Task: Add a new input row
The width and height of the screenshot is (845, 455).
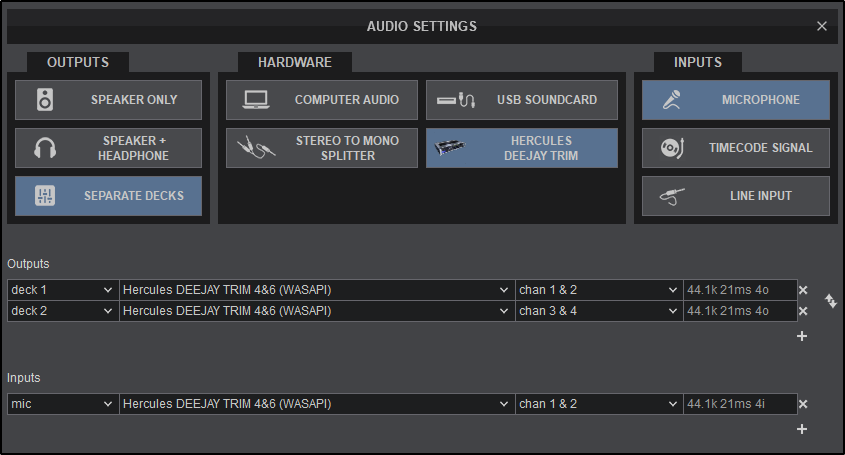Action: pos(802,429)
